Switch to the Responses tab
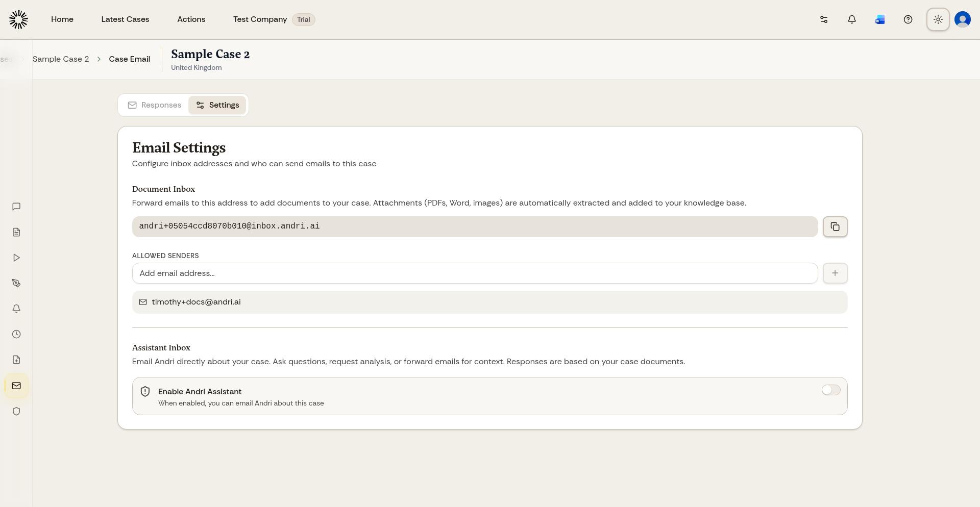This screenshot has height=507, width=980. pos(155,105)
